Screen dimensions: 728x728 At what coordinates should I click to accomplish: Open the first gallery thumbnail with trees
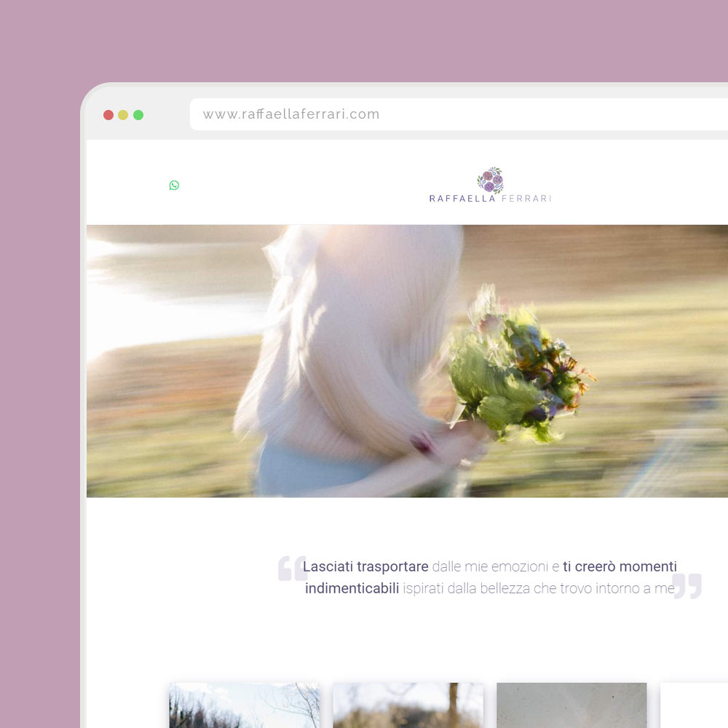pos(244,705)
